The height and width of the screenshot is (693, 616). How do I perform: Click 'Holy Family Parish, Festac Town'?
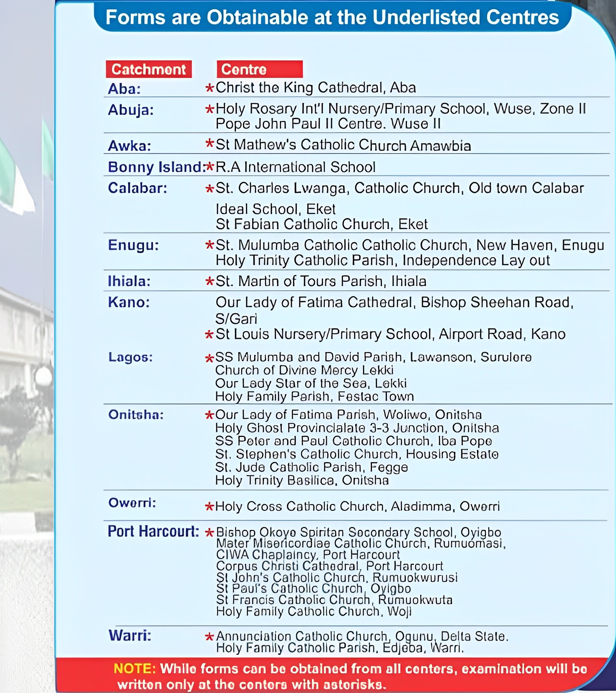pos(314,397)
